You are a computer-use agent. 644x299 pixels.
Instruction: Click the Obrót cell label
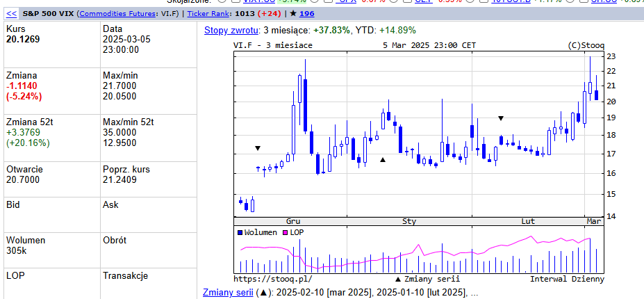(115, 240)
